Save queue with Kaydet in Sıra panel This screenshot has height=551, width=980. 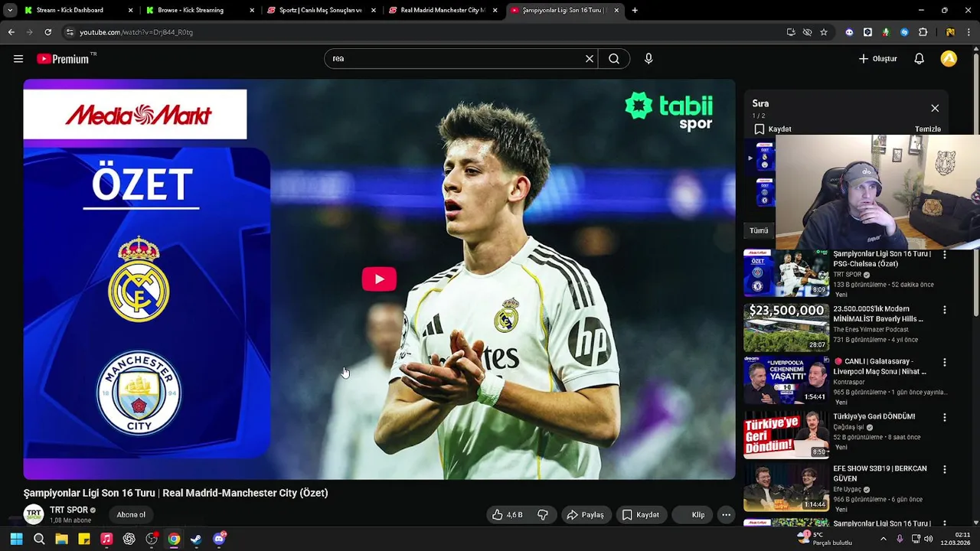(773, 129)
